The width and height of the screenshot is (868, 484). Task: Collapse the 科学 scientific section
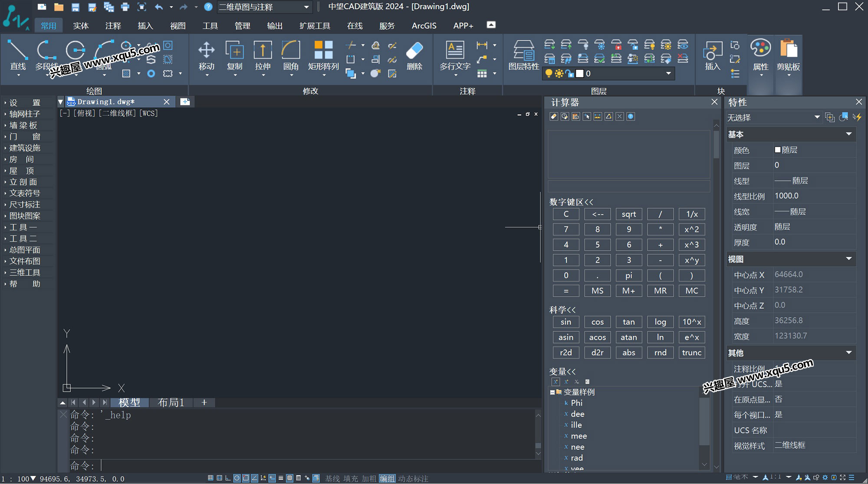[562, 310]
